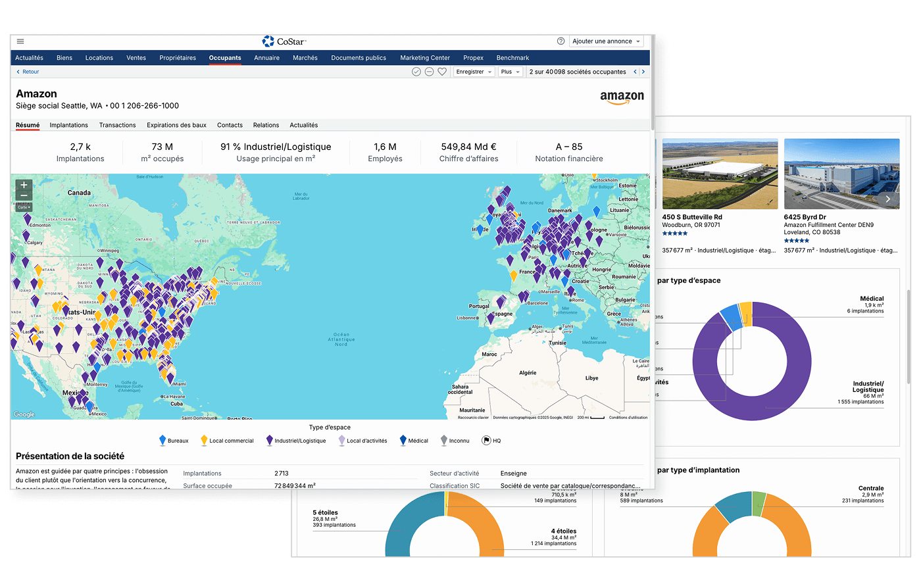Expand the Plus options button
The height and width of the screenshot is (588, 921).
click(510, 72)
